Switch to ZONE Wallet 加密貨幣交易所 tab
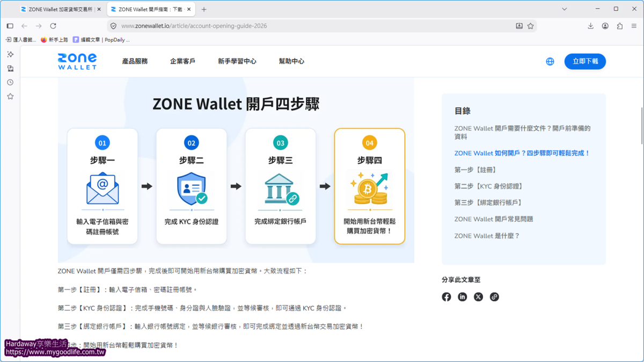Viewport: 644px width, 362px height. pyautogui.click(x=61, y=9)
